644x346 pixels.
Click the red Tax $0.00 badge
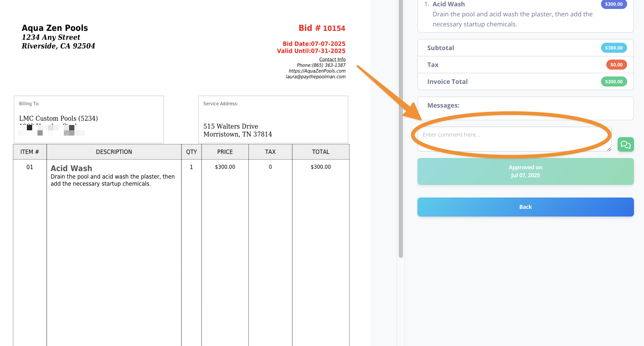click(616, 65)
